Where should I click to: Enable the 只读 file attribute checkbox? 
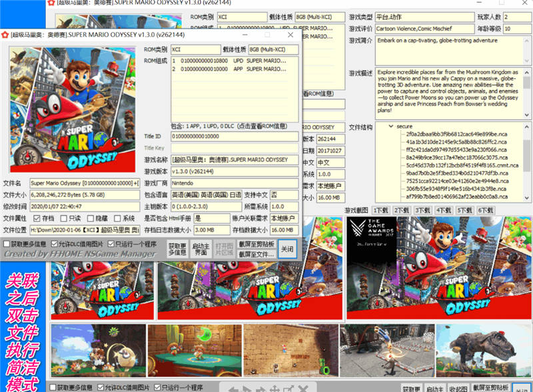[63, 218]
